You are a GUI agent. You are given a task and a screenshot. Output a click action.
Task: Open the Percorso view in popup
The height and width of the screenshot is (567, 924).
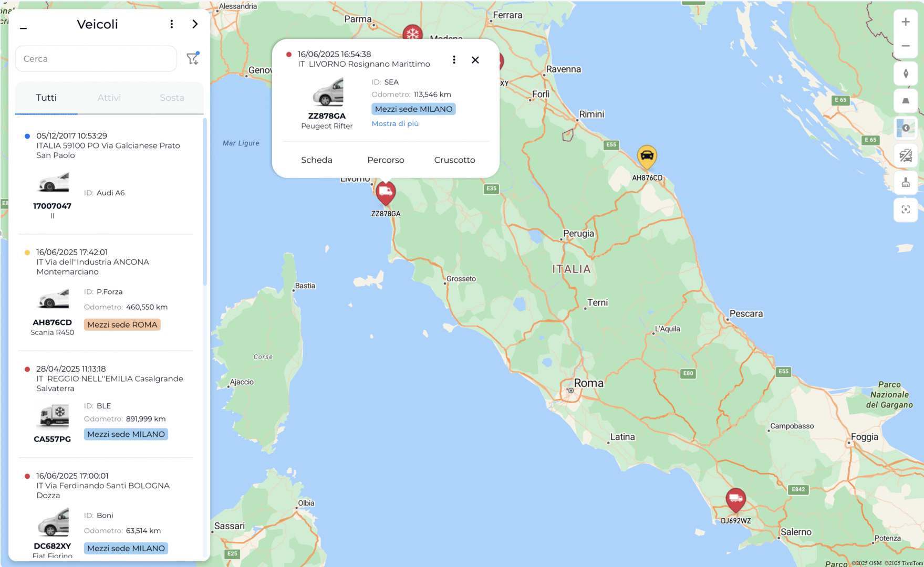[386, 160]
